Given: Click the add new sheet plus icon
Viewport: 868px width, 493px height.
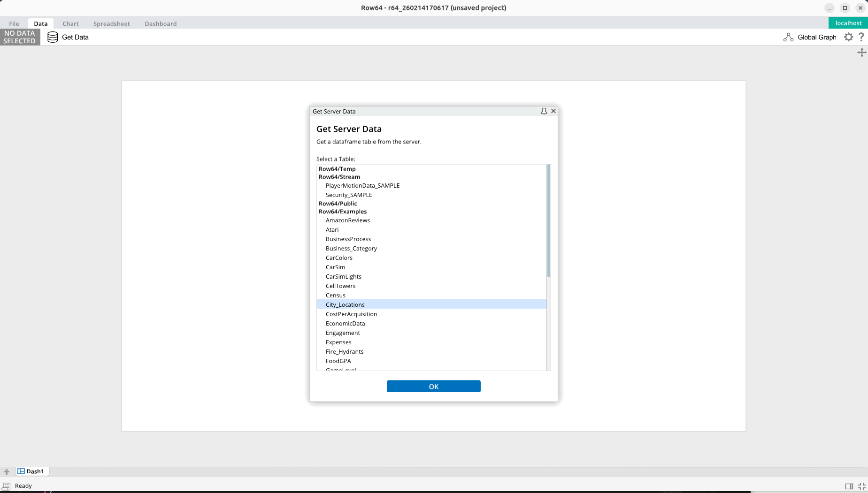Looking at the screenshot, I should click(7, 471).
